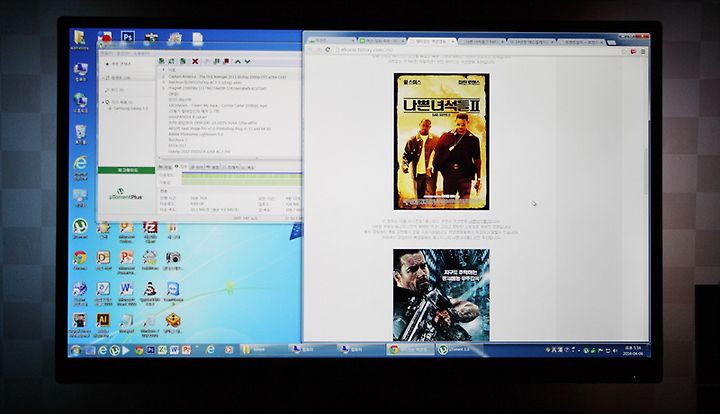Click the sci-fi movie poster with gun
This screenshot has width=720, height=414.
click(441, 295)
